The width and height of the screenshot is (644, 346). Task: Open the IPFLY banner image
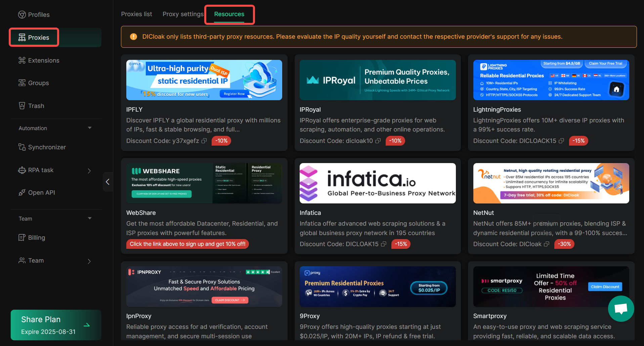[204, 80]
